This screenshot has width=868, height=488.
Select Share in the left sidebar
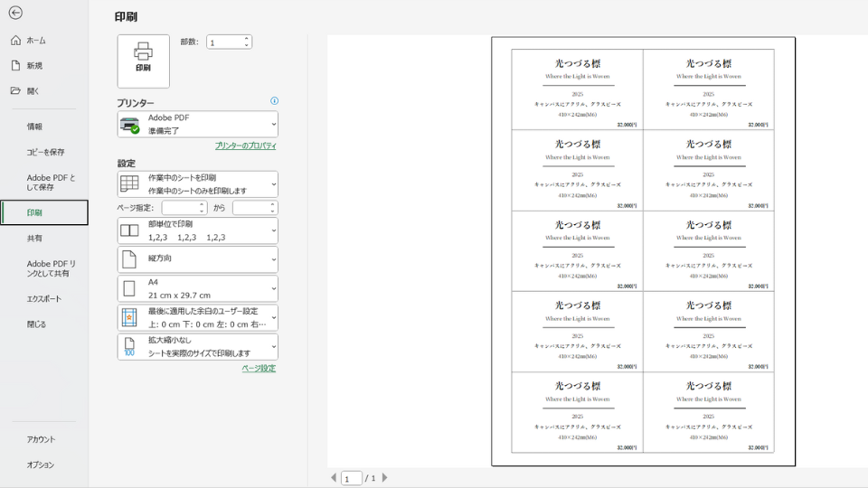34,239
